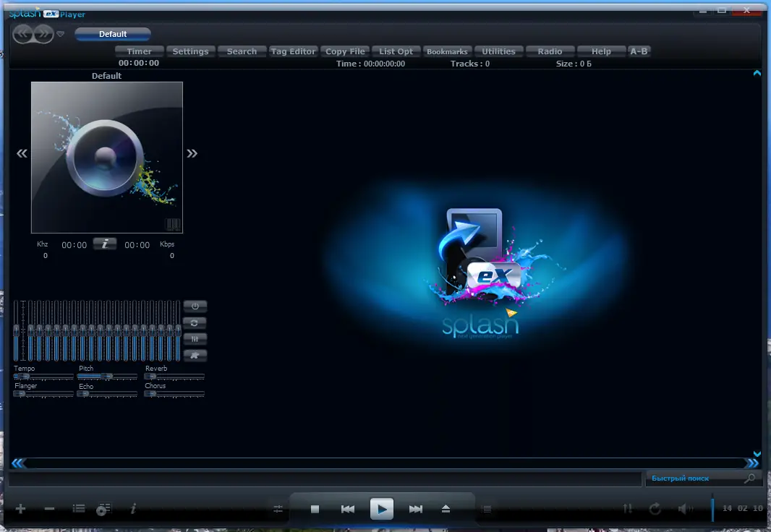This screenshot has height=532, width=771.
Task: Open the Search menu
Action: click(x=242, y=51)
